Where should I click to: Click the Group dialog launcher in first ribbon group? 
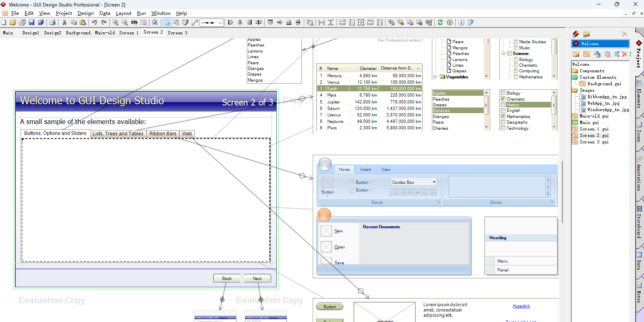coord(438,202)
